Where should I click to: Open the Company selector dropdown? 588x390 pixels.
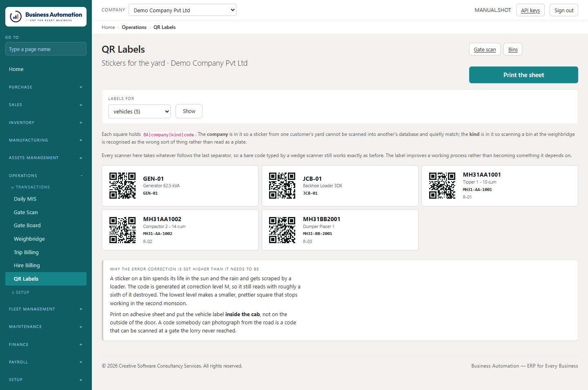[x=183, y=10]
